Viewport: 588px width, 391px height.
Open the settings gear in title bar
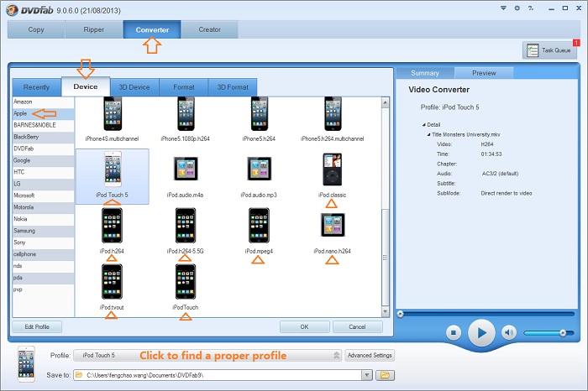(x=517, y=8)
